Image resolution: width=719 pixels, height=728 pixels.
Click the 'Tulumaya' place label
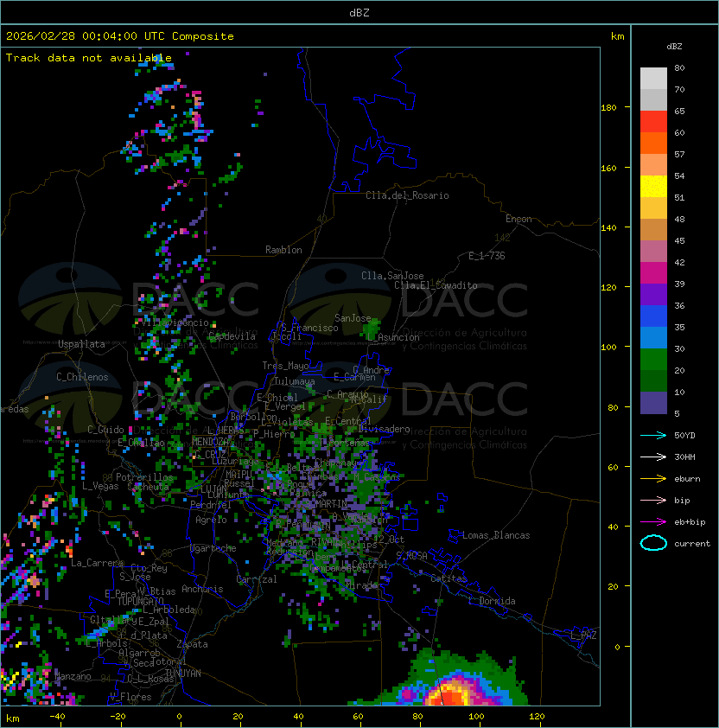[x=295, y=381]
